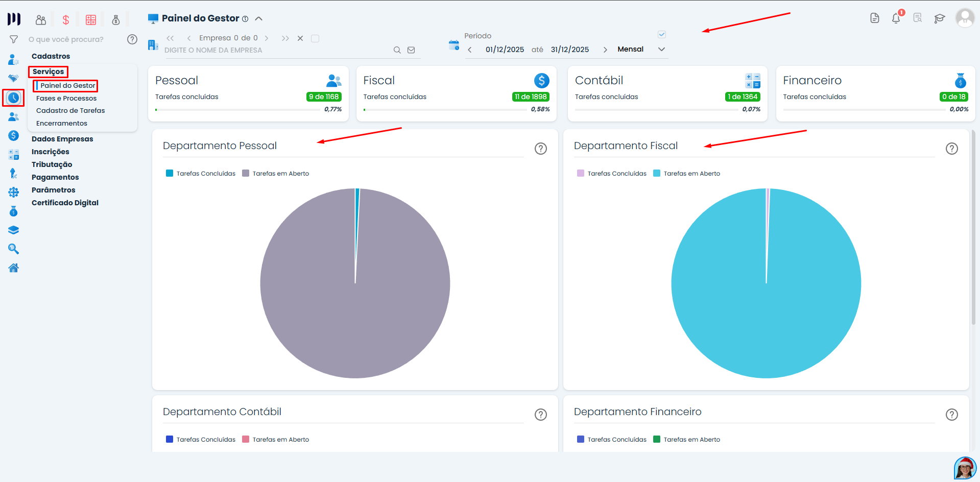Click the Encerramentos link

tap(62, 124)
